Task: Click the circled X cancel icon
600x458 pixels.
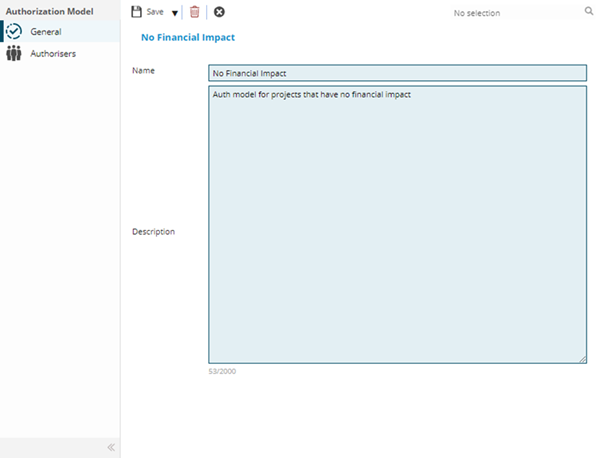Action: [x=219, y=12]
